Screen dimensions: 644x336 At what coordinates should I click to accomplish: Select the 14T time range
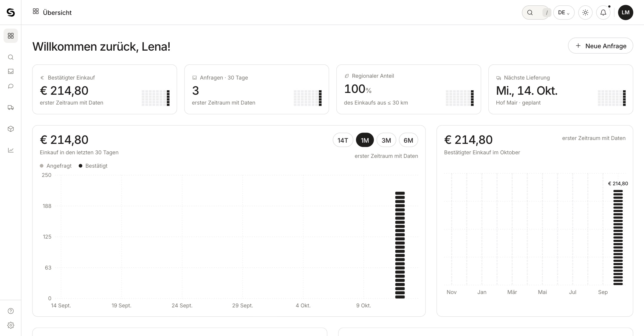coord(343,140)
